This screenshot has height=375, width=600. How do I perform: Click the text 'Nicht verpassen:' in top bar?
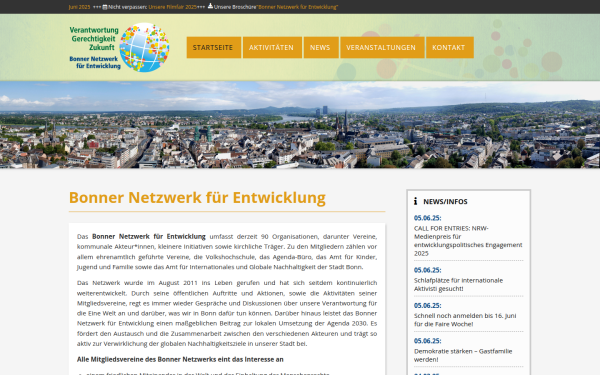(x=127, y=7)
